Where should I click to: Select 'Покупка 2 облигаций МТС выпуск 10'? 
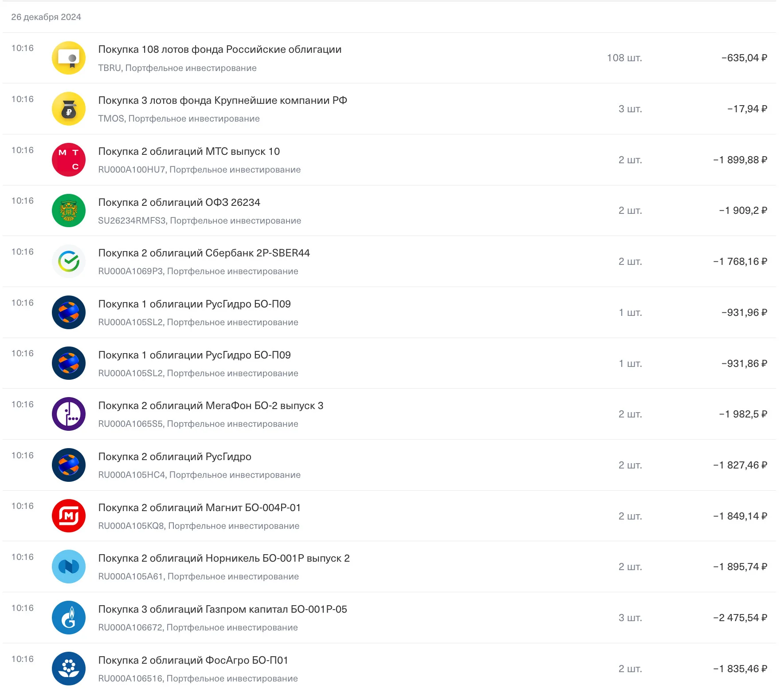click(x=189, y=151)
